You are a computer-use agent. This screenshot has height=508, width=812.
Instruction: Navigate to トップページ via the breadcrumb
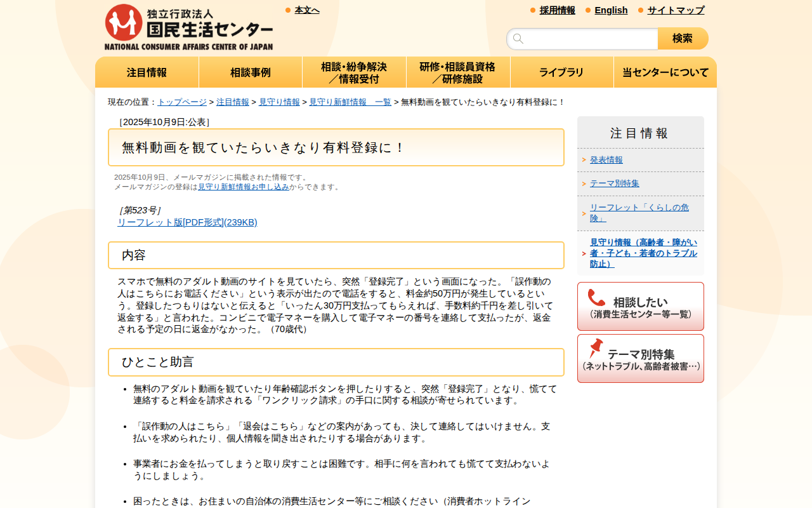(182, 102)
